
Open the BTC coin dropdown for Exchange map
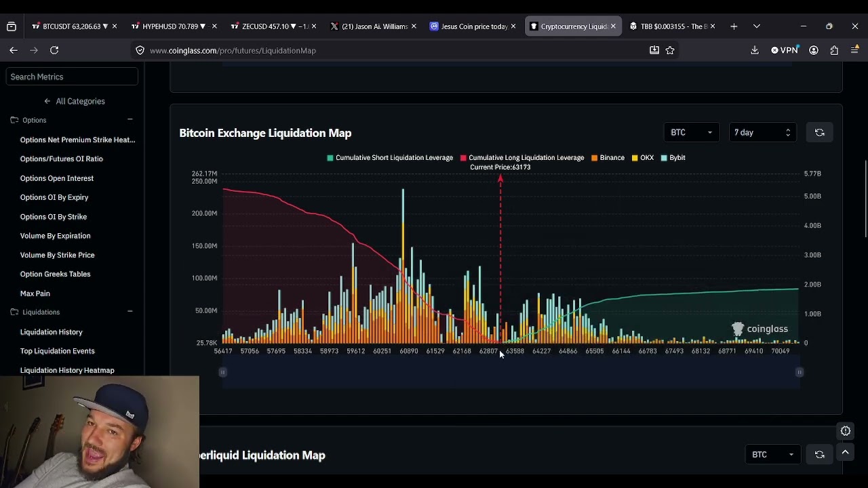pos(691,133)
